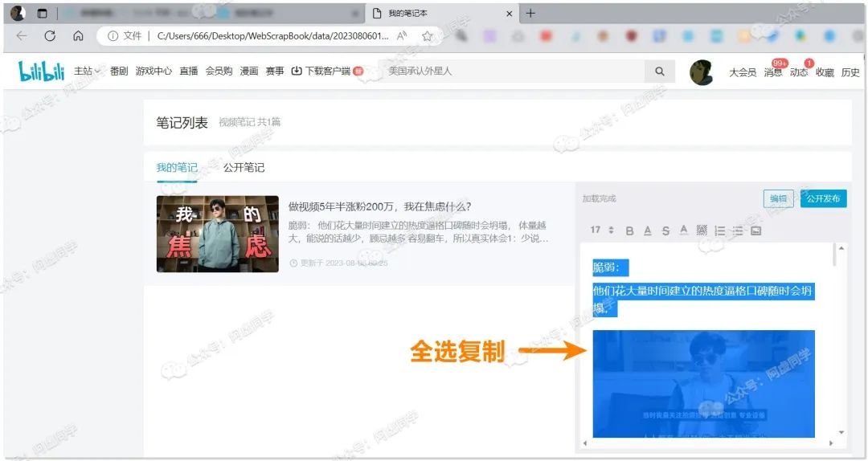Open the 焦虑 video note thumbnail
The width and height of the screenshot is (868, 461).
tap(218, 234)
